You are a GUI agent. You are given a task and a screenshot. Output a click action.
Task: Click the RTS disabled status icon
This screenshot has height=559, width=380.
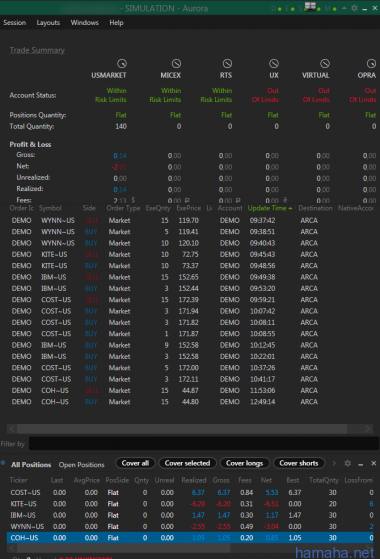pos(227,64)
